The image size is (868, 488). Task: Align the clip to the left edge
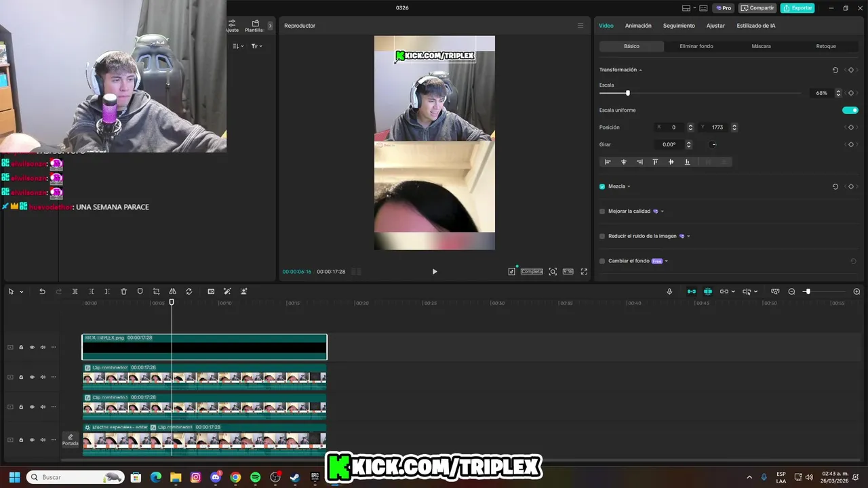[x=608, y=162]
